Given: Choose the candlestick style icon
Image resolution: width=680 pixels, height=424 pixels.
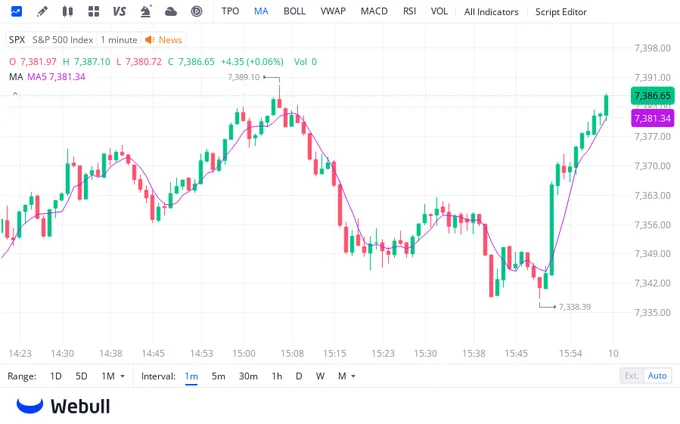Looking at the screenshot, I should 67,11.
